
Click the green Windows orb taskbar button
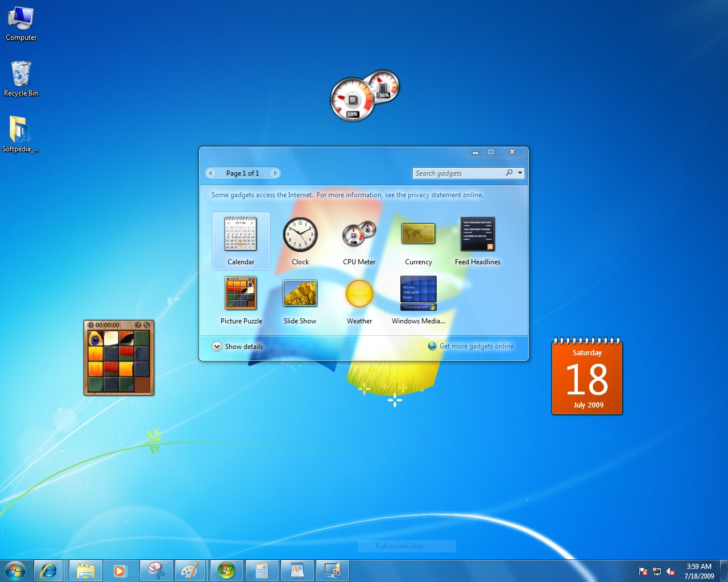tap(226, 571)
